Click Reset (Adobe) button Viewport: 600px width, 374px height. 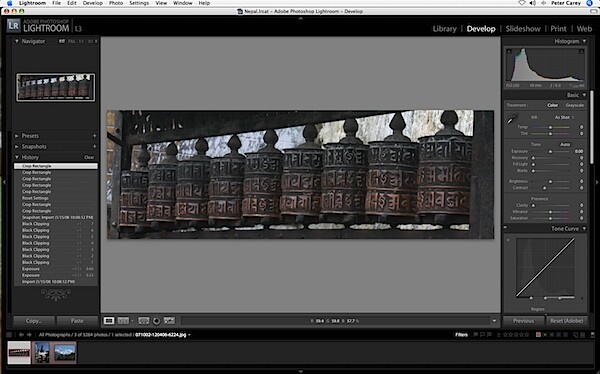pyautogui.click(x=567, y=321)
